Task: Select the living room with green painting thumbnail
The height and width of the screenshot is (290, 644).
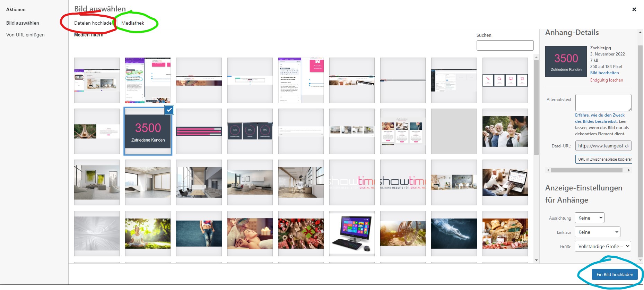Action: [97, 182]
